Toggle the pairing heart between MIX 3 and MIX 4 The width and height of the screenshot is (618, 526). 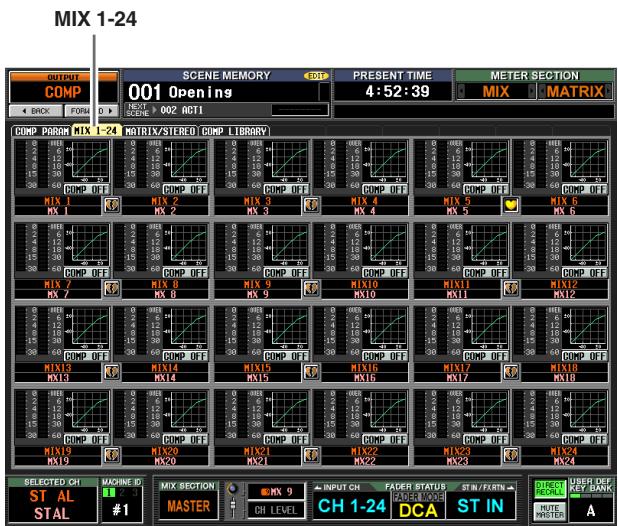pyautogui.click(x=311, y=205)
